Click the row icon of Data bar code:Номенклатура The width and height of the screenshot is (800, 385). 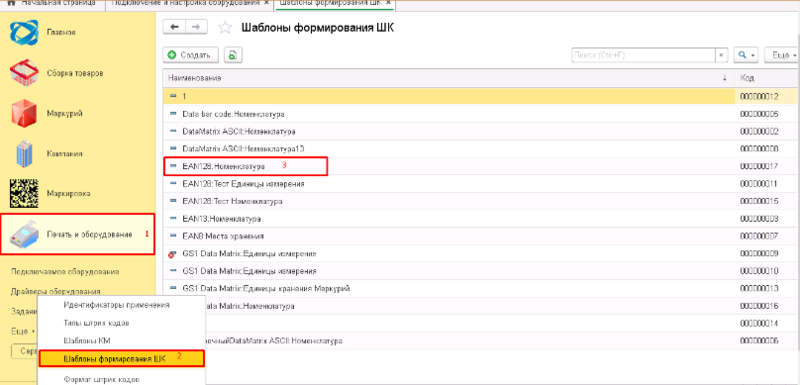point(172,114)
